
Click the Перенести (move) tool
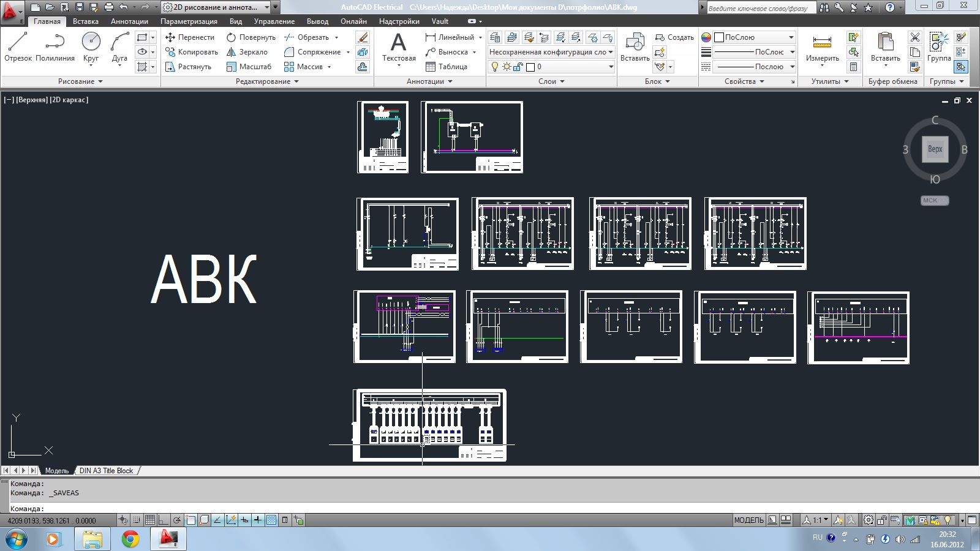190,37
